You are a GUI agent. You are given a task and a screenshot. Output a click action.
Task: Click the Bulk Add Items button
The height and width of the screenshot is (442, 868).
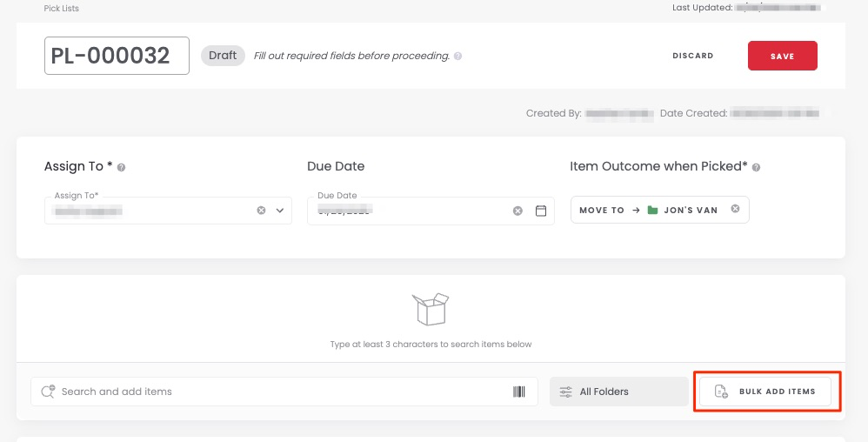coord(765,392)
